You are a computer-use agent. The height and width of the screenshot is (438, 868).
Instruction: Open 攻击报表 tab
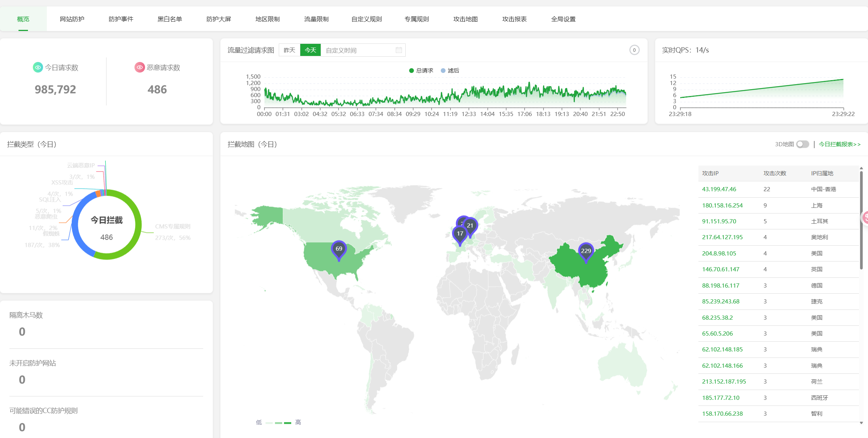[514, 19]
